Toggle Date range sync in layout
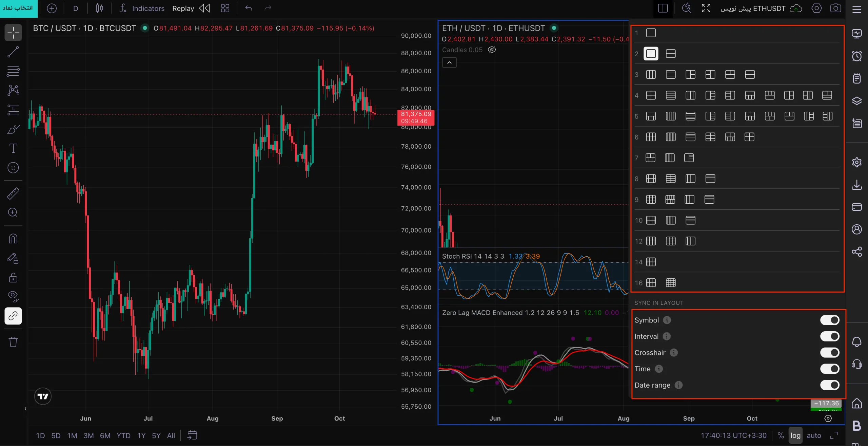Screen dimensions: 868x446 (830, 385)
